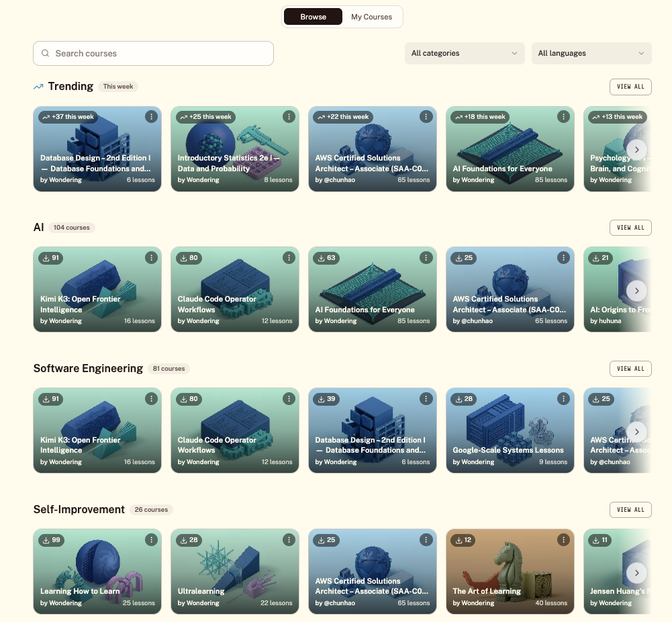Open AI row Kimi K3 Open Frontier Intelligence card

(97, 290)
